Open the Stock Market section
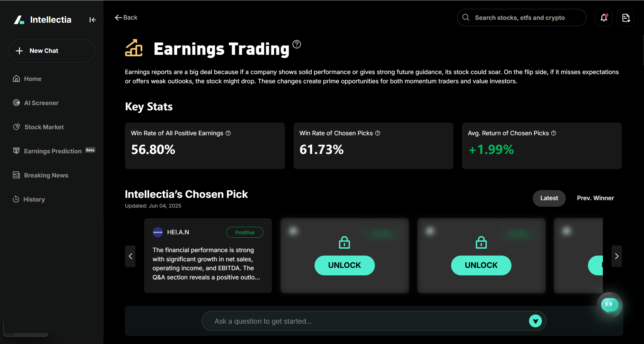This screenshot has height=344, width=644. click(x=44, y=127)
